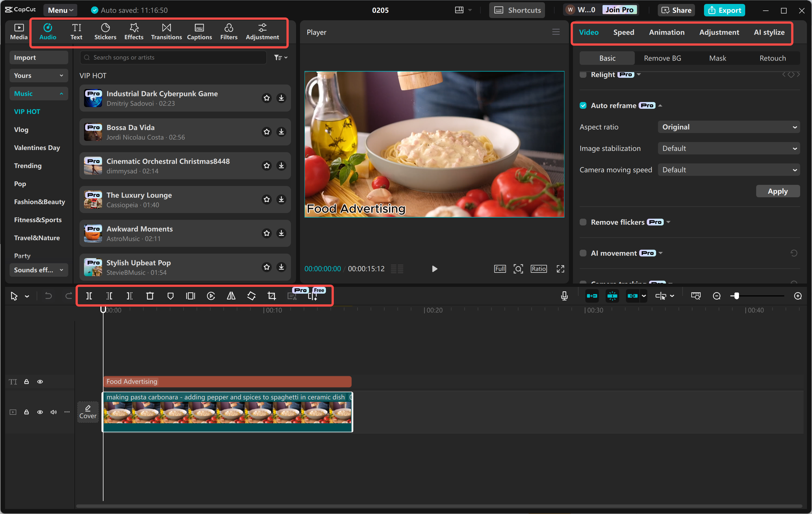Collapse the Music category in the sidebar
This screenshot has height=514, width=812.
[61, 93]
